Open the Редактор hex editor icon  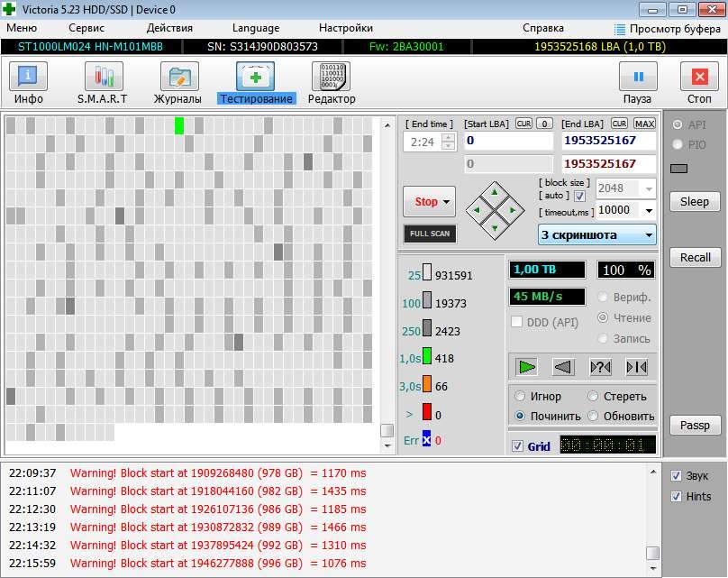(x=331, y=78)
